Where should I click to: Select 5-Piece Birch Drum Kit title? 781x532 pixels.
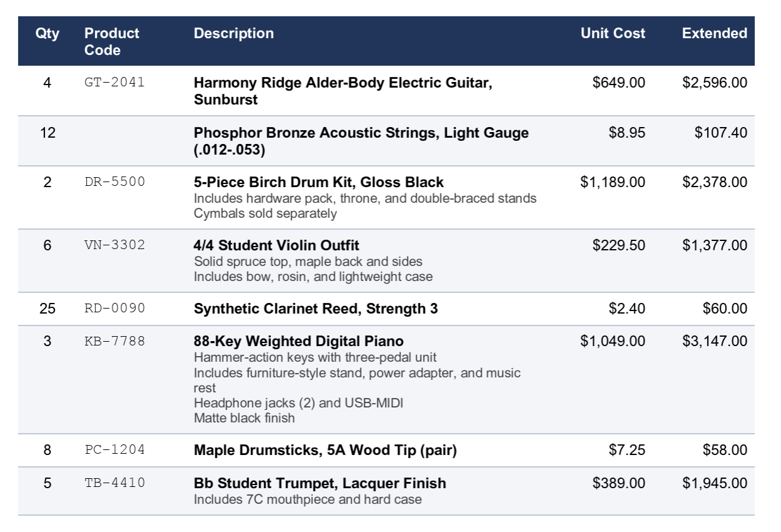(x=319, y=182)
